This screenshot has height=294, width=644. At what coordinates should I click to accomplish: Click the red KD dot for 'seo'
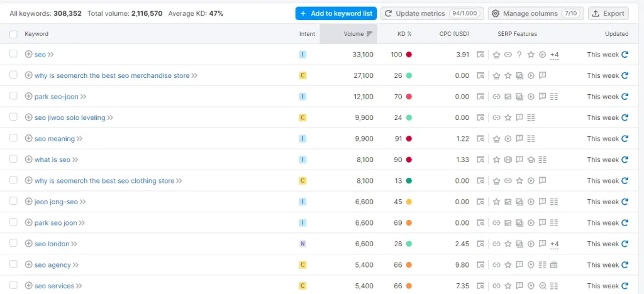pos(409,55)
